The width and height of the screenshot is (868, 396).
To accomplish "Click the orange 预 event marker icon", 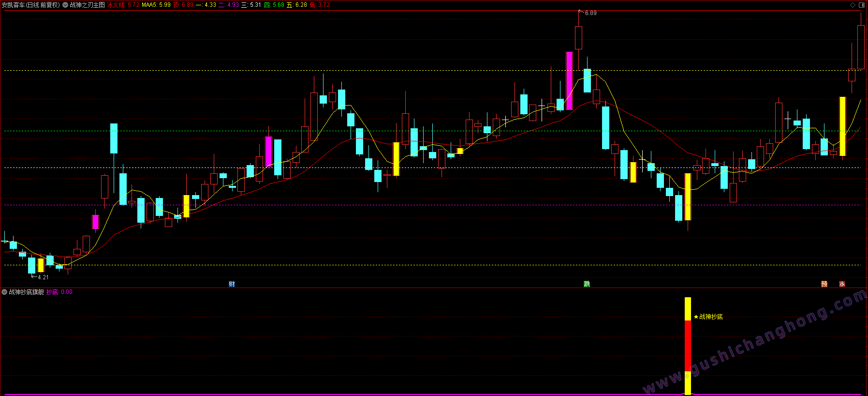I will [824, 284].
